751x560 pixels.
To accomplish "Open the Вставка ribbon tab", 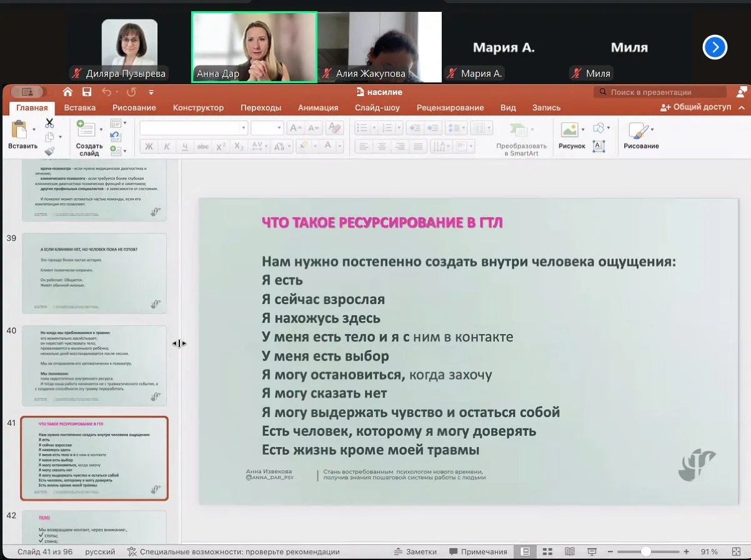I will 80,107.
